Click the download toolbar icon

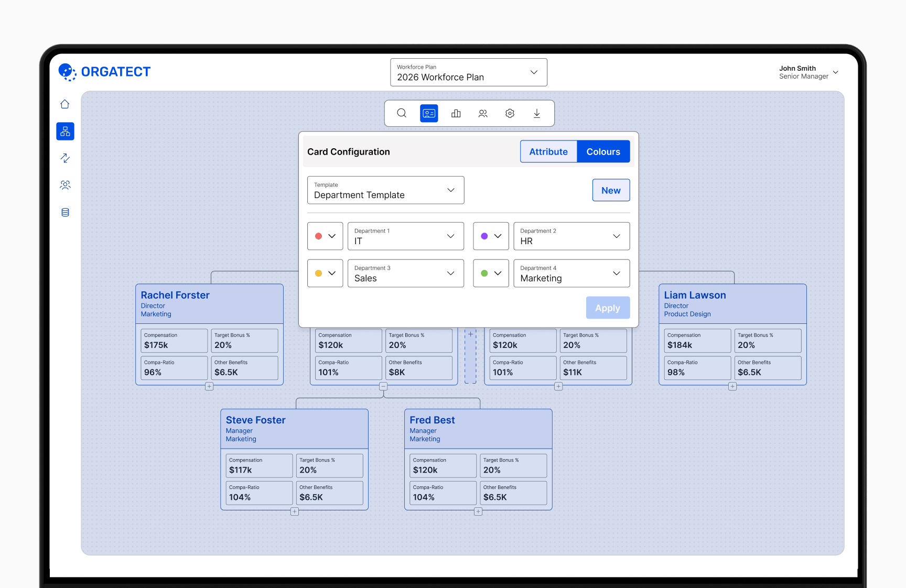537,113
